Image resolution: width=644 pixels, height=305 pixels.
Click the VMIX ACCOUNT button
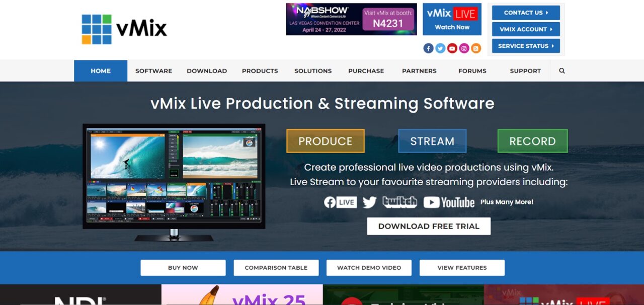coord(526,29)
